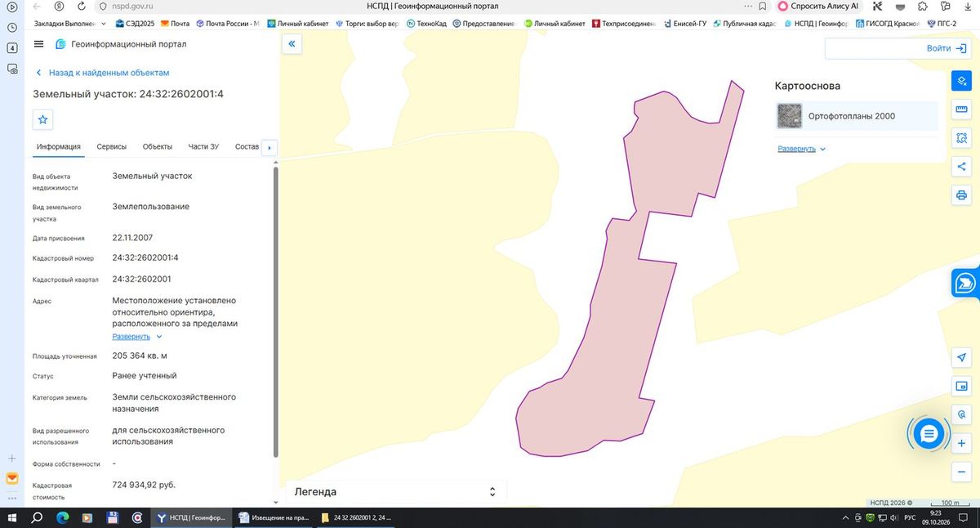Collapse the left info panel with the double-chevron
This screenshot has width=980, height=528.
click(292, 44)
